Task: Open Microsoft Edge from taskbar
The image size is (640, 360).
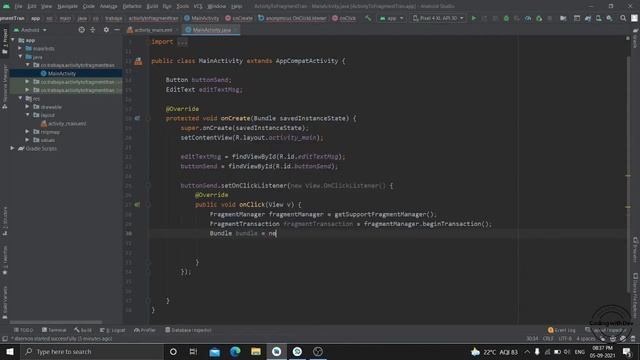Action: click(x=235, y=351)
